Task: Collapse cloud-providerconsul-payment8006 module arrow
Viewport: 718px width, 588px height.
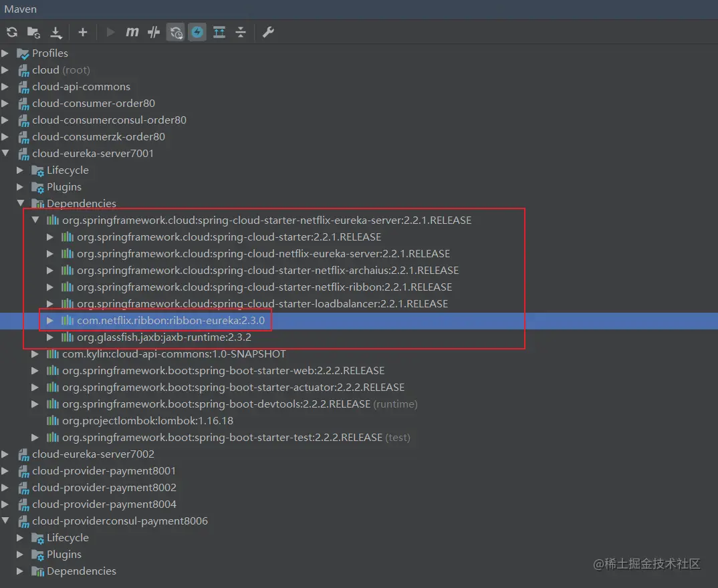Action: [5, 521]
